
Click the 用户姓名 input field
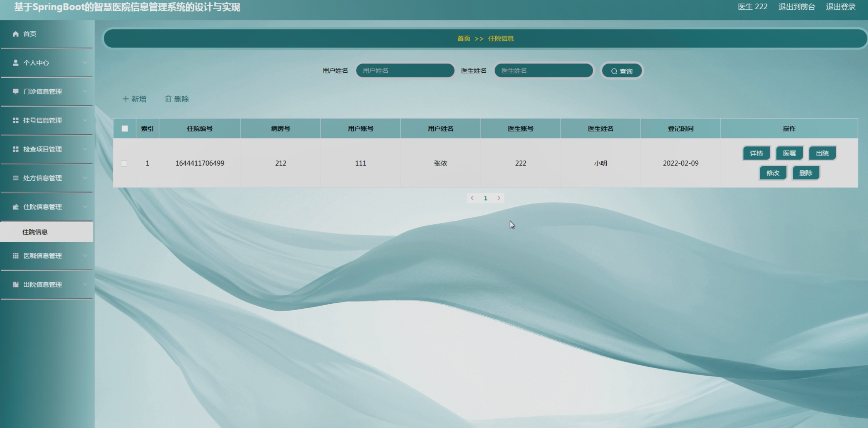pos(405,71)
